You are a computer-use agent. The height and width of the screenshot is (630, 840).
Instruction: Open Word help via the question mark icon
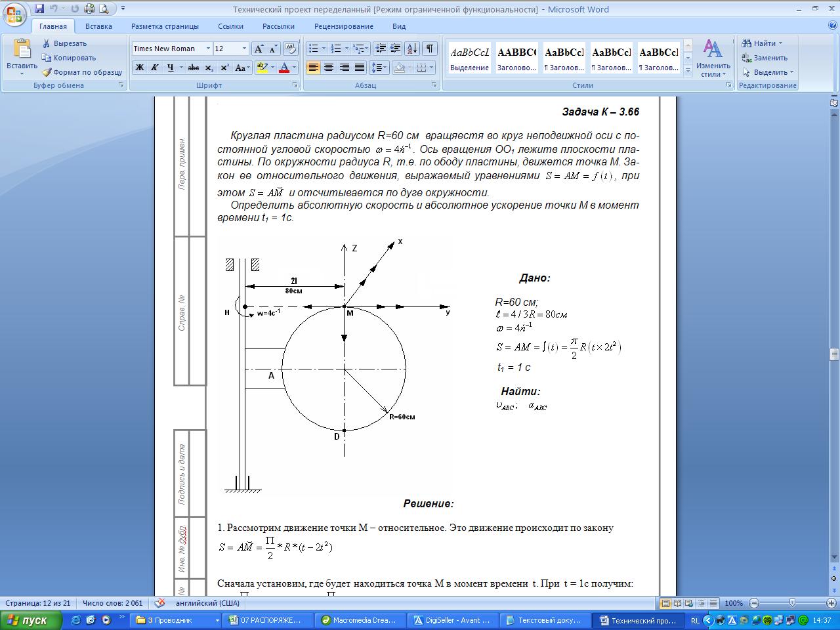[x=833, y=26]
